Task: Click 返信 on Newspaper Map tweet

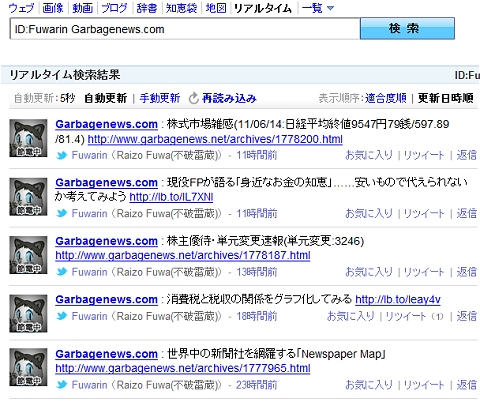Action: 466,385
